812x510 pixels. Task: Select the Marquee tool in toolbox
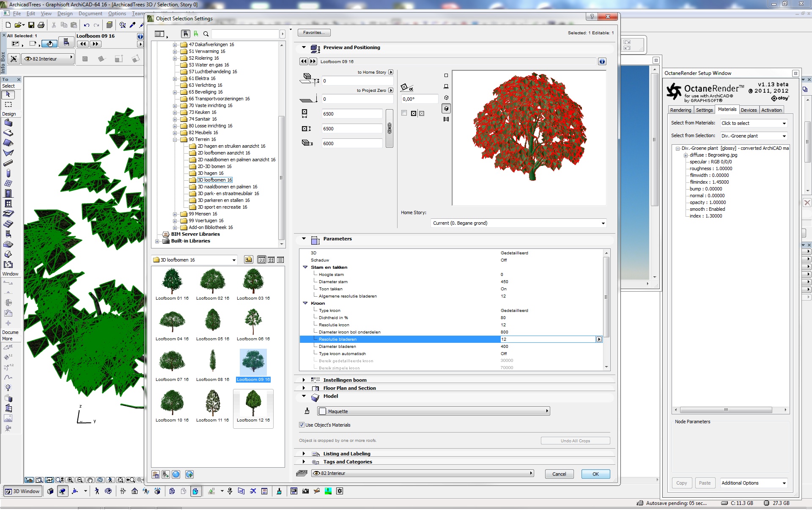(8, 105)
